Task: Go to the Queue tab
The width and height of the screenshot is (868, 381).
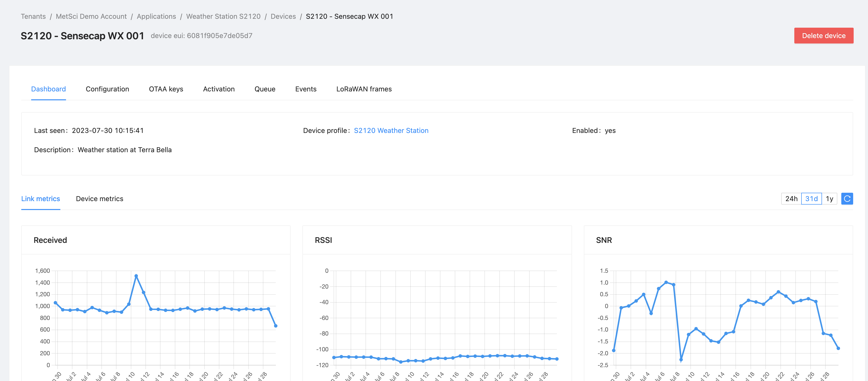Action: tap(265, 89)
